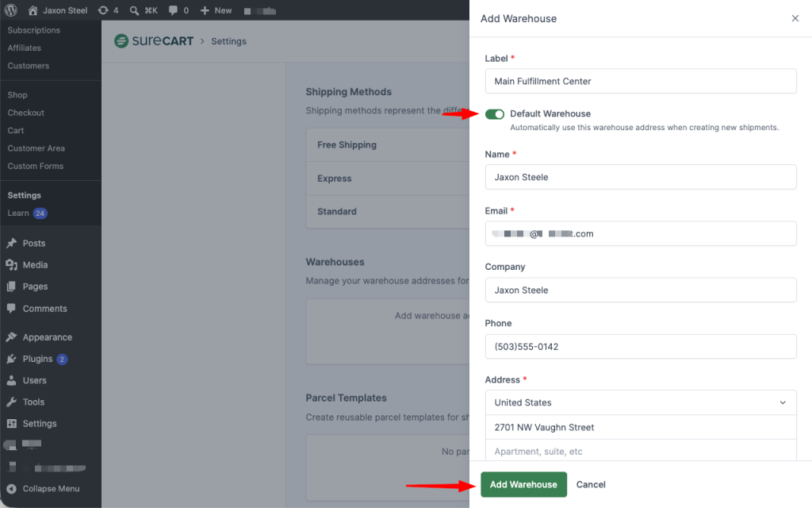
Task: Open Learn with 24 badge
Action: click(x=28, y=213)
